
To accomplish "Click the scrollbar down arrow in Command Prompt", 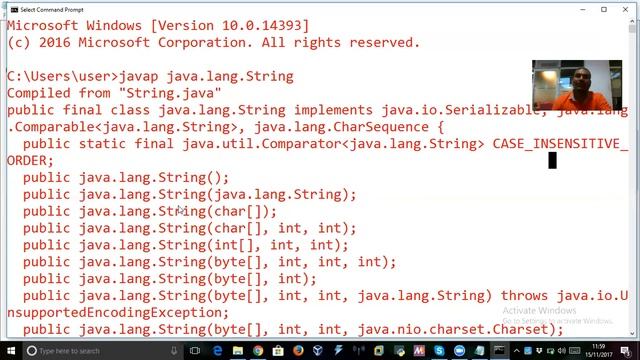I will point(633,333).
